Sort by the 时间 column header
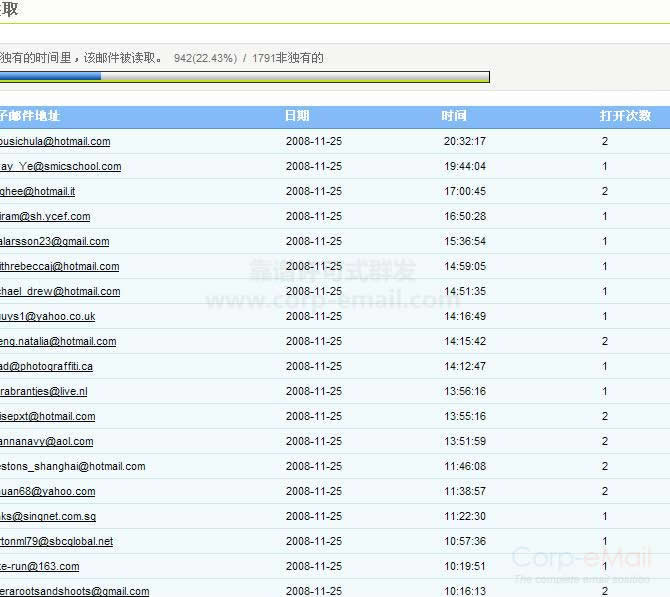This screenshot has width=670, height=597. pos(454,117)
